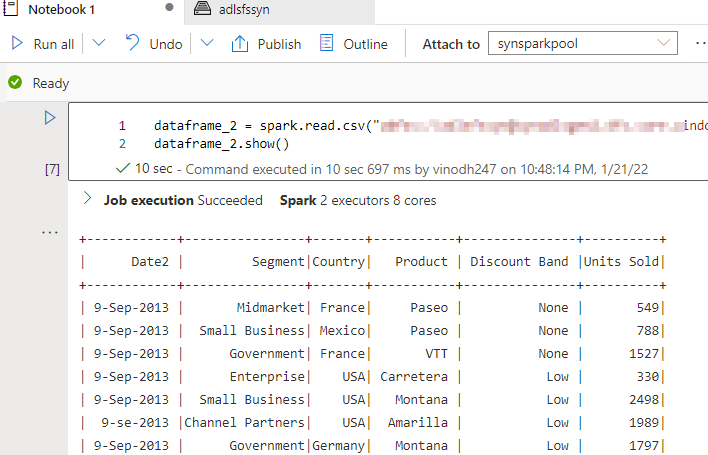Switch to the Notebook 1 tab
The width and height of the screenshot is (708, 455).
62,10
